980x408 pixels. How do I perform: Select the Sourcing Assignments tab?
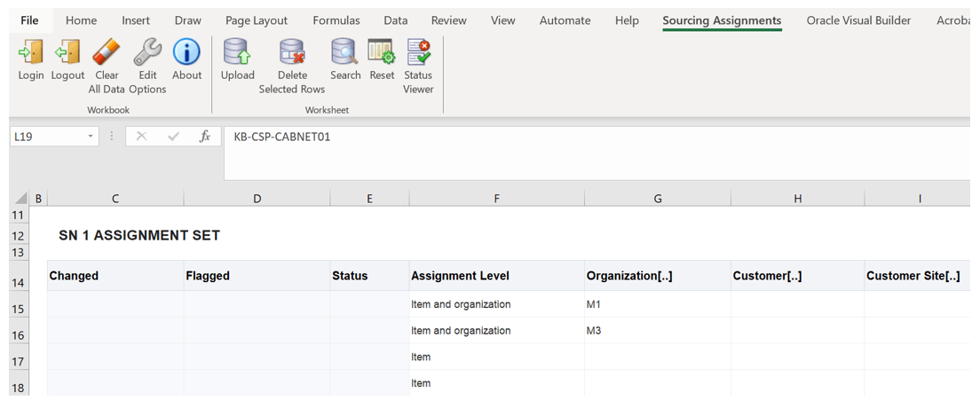722,20
